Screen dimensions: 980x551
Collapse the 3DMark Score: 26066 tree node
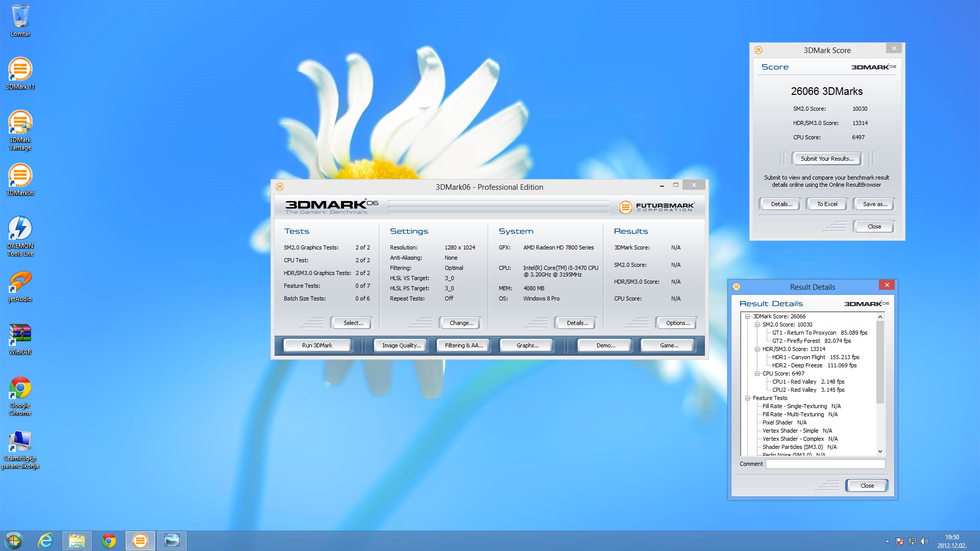tap(747, 316)
